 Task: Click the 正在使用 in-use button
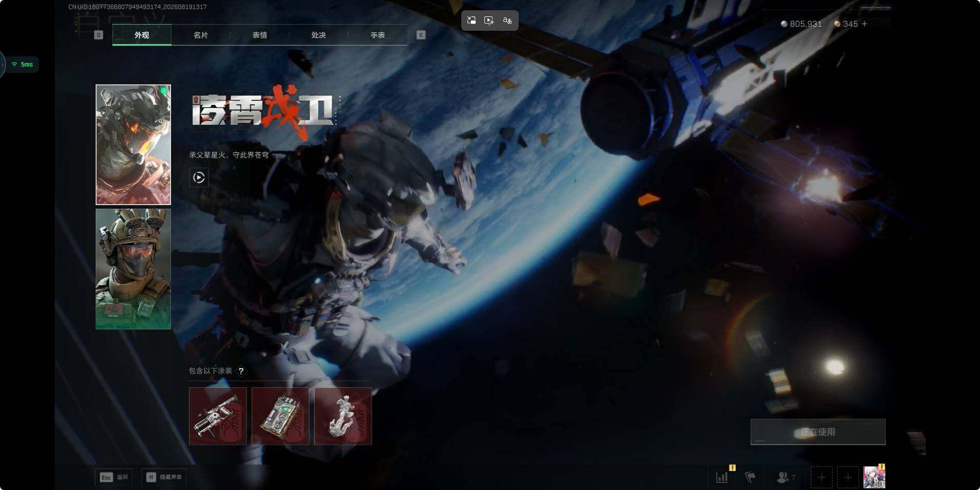[818, 432]
